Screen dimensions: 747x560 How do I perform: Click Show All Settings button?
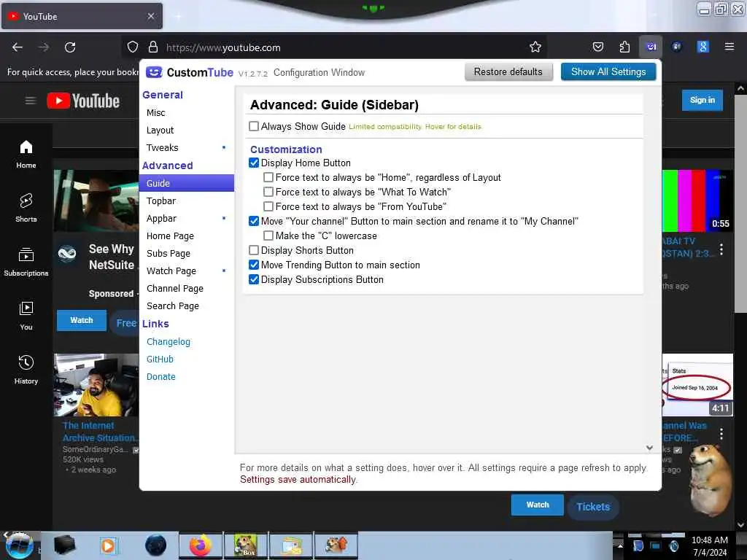(x=608, y=72)
